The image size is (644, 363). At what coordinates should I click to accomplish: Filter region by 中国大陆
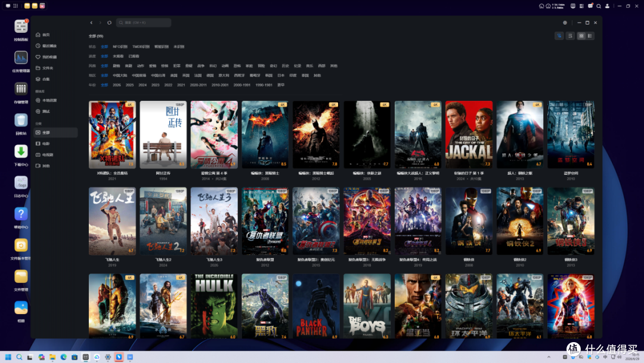pyautogui.click(x=120, y=76)
